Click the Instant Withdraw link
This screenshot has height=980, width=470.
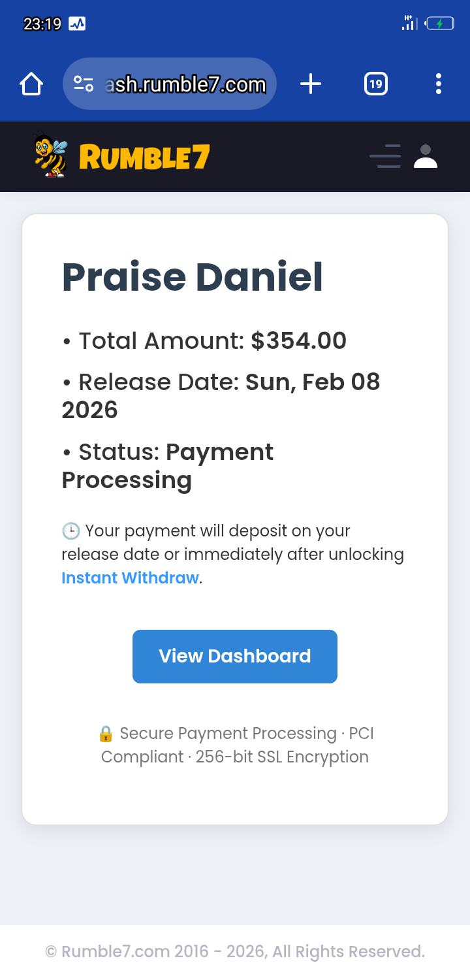click(x=130, y=578)
